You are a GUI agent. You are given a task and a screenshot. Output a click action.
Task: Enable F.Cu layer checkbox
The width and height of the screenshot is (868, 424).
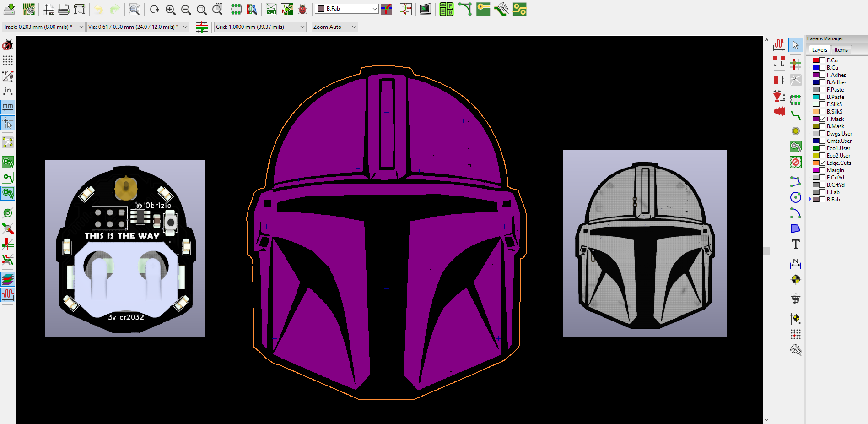(x=822, y=60)
